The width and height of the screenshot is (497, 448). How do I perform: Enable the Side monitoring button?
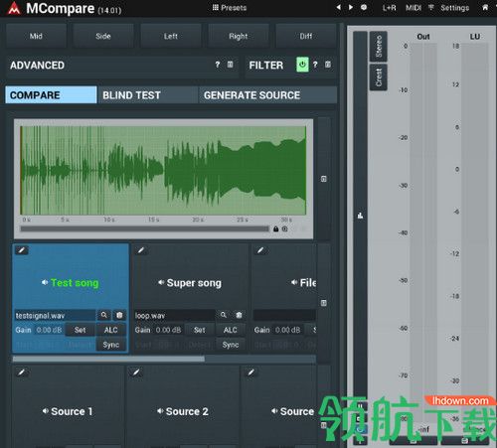103,36
